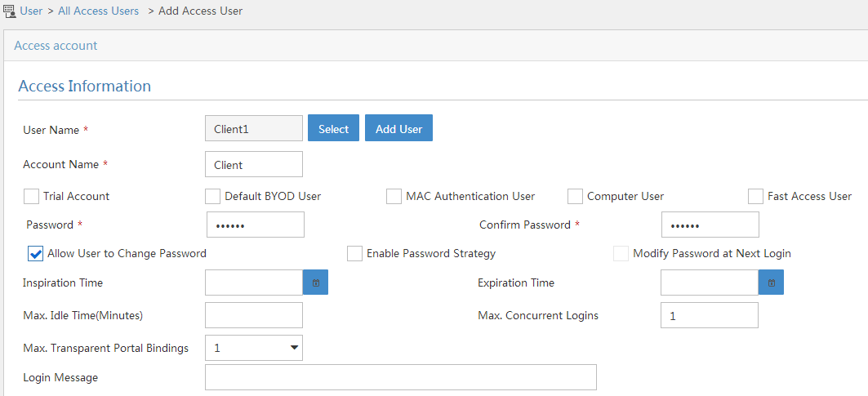
Task: Click the User breadcrumb icon
Action: (x=10, y=11)
